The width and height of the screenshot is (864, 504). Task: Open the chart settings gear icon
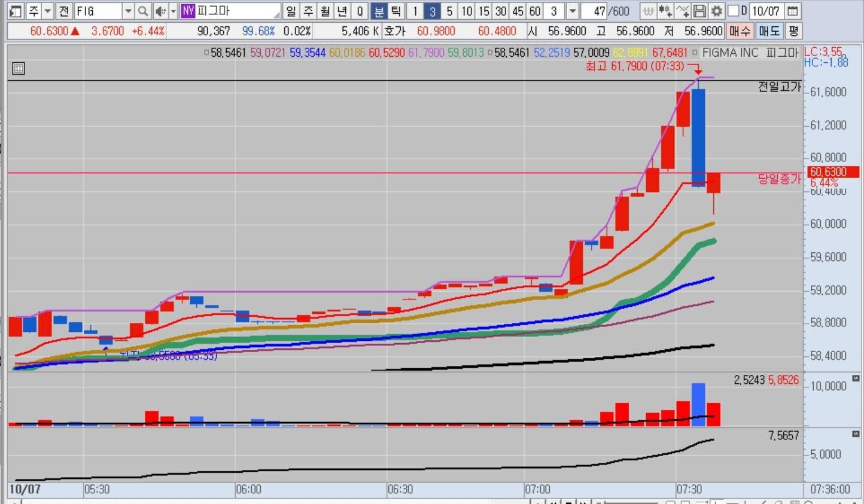pos(716,11)
